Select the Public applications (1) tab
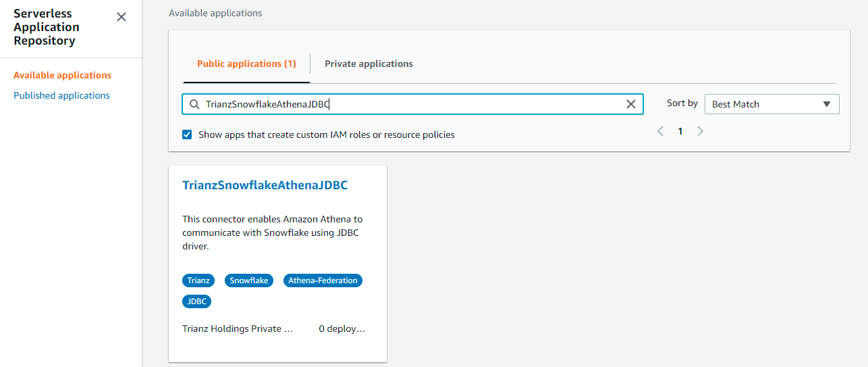868x367 pixels. (246, 64)
